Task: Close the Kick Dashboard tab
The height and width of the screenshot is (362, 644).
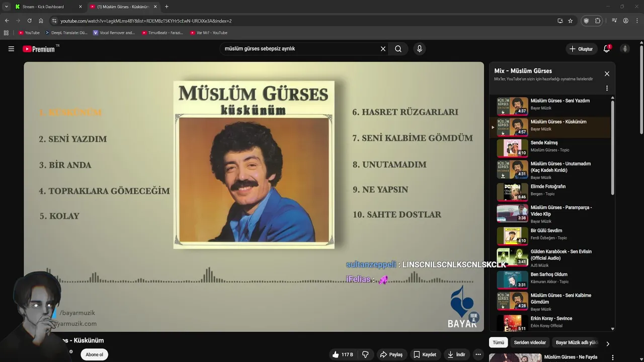Action: click(80, 7)
